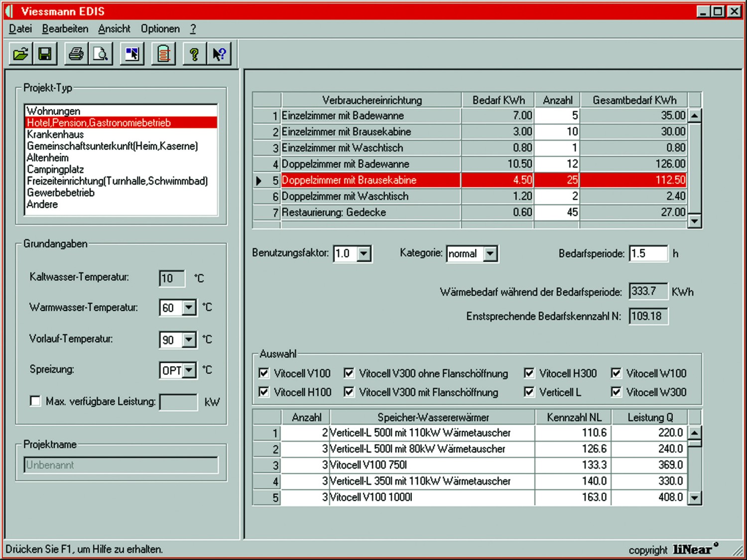Select Altenheim project type
The height and width of the screenshot is (560, 747).
tap(121, 158)
